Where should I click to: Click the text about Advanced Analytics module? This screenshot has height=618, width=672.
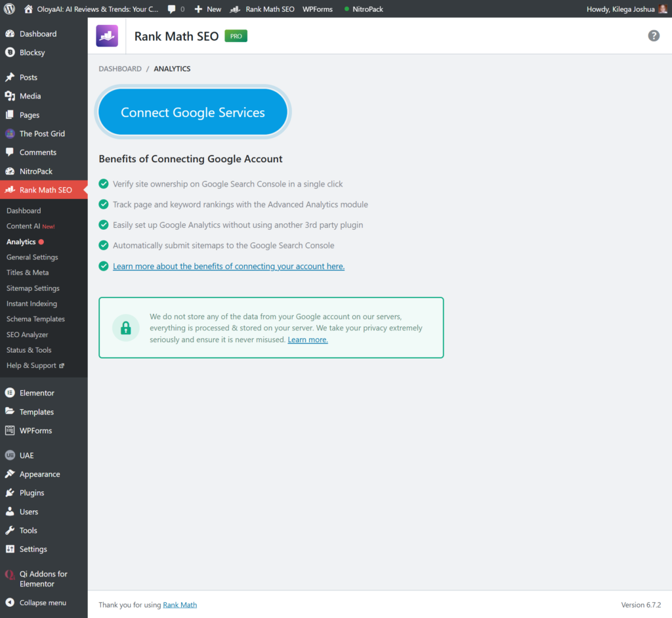tap(240, 204)
